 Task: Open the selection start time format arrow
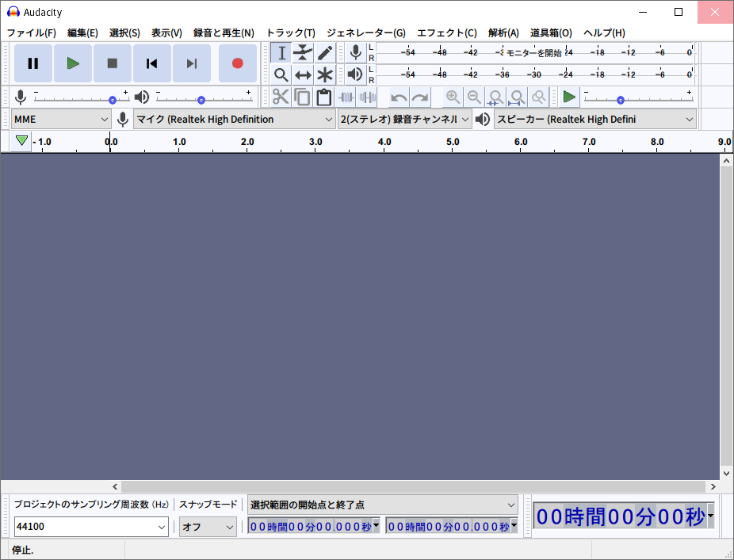pos(376,525)
